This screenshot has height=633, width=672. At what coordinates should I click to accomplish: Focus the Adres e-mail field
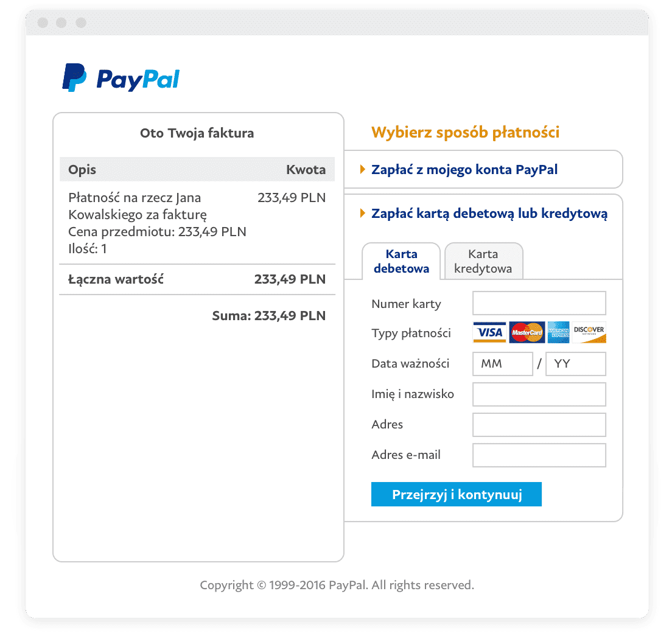(x=539, y=455)
